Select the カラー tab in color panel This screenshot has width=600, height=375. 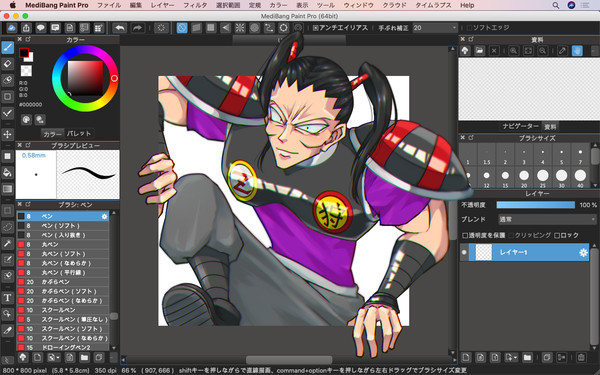tap(52, 134)
